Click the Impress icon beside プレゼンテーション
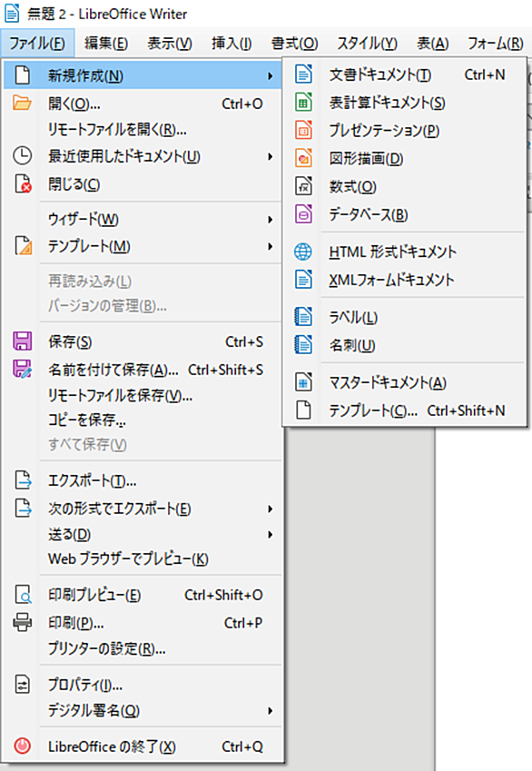 pyautogui.click(x=303, y=130)
